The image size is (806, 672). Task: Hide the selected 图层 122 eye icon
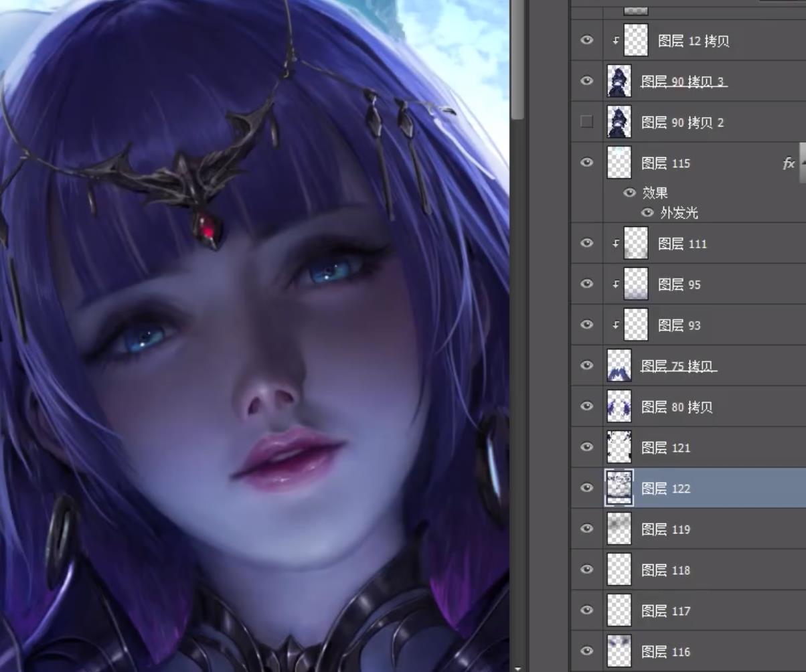[586, 489]
